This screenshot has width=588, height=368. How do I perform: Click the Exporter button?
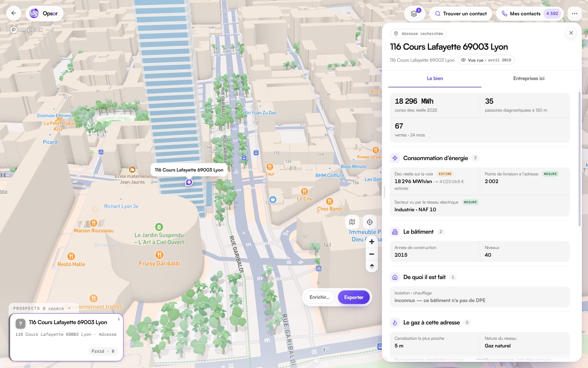(x=354, y=297)
